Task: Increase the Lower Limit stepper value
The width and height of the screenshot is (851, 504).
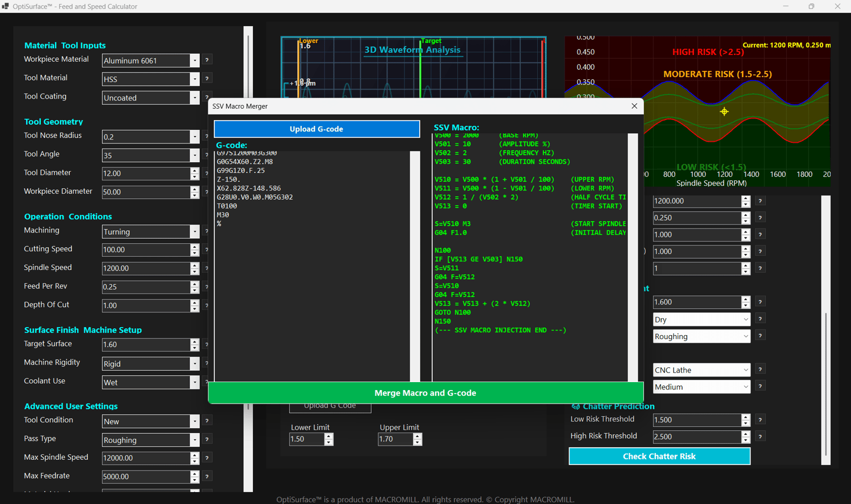Action: tap(329, 436)
